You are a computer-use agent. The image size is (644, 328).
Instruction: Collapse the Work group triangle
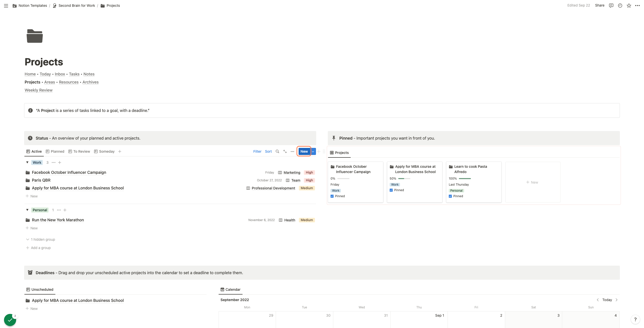tap(27, 162)
